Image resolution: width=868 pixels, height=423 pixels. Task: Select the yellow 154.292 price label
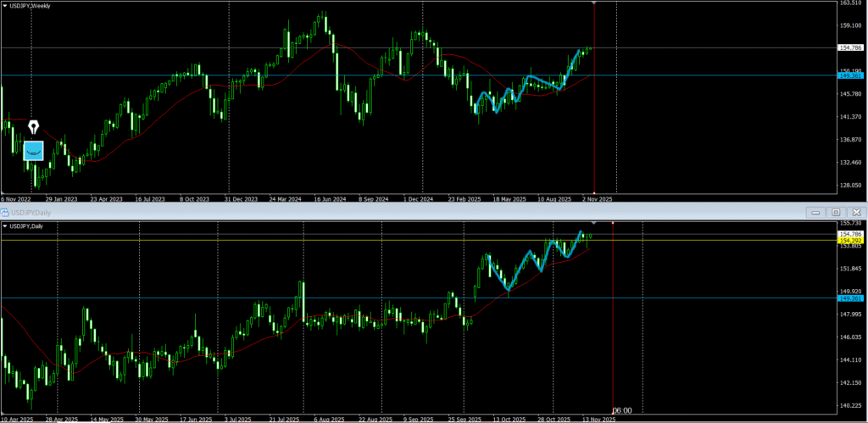(850, 241)
